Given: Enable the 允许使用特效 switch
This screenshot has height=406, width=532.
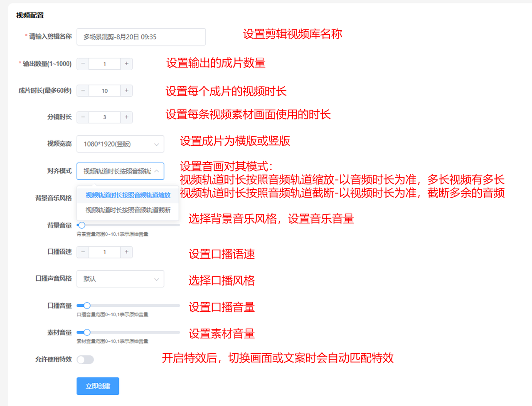Looking at the screenshot, I should pyautogui.click(x=85, y=360).
